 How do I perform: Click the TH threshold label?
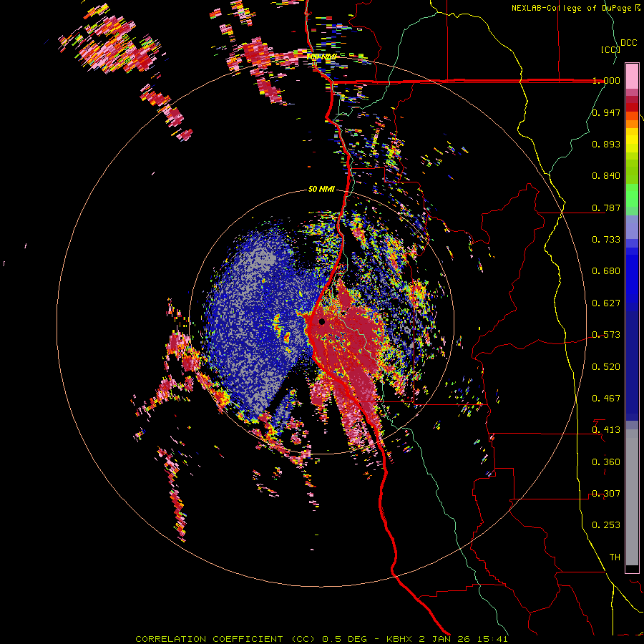pos(615,557)
